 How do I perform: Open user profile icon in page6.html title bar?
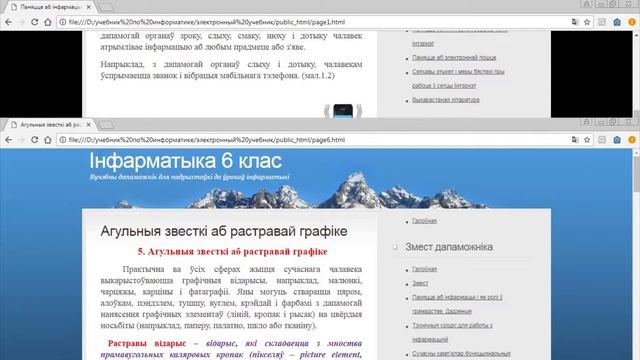coord(587,122)
